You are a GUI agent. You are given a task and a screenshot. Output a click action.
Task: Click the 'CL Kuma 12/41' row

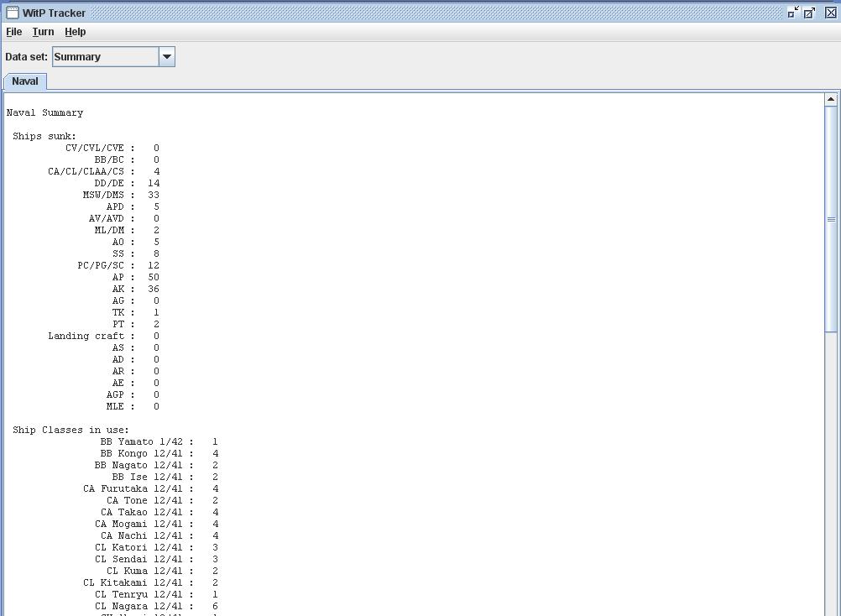point(162,572)
